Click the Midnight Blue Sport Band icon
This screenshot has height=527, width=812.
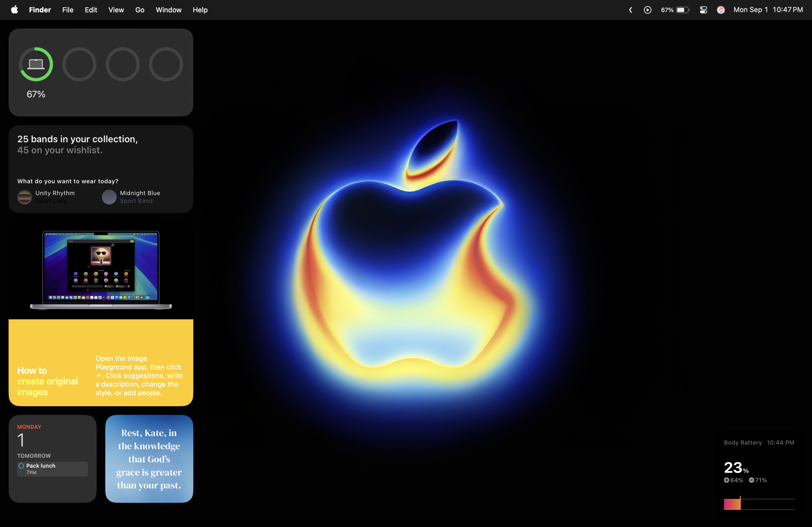(109, 197)
